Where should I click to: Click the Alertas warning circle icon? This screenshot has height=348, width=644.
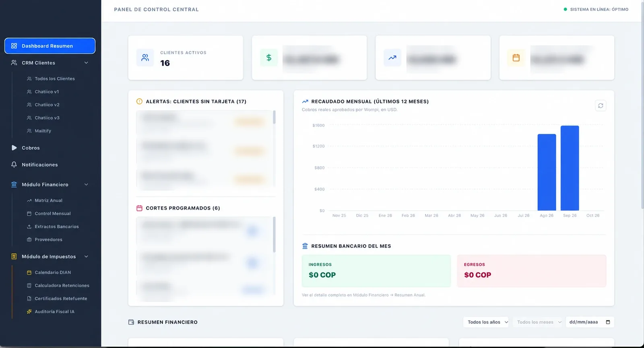[139, 101]
